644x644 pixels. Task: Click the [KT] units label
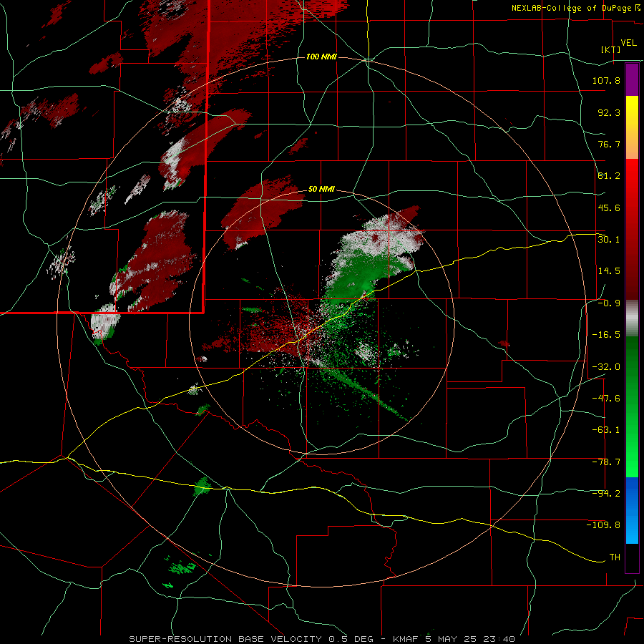[x=610, y=49]
